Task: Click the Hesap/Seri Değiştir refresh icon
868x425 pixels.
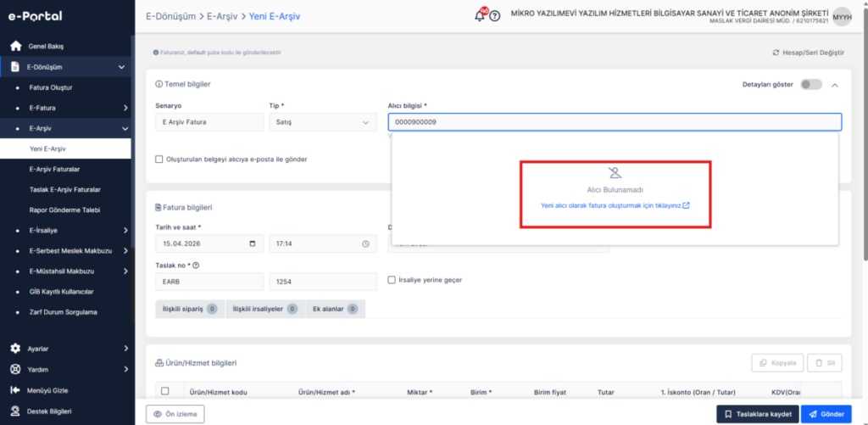Action: 776,53
